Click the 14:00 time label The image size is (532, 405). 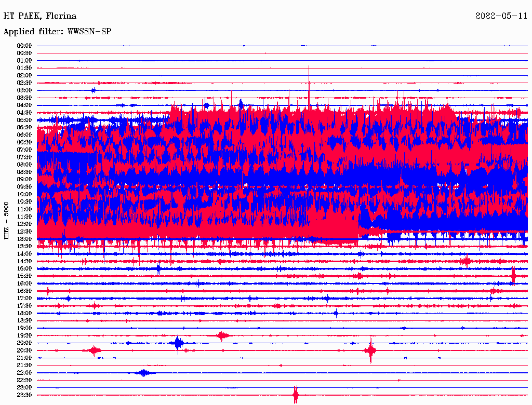(x=24, y=254)
